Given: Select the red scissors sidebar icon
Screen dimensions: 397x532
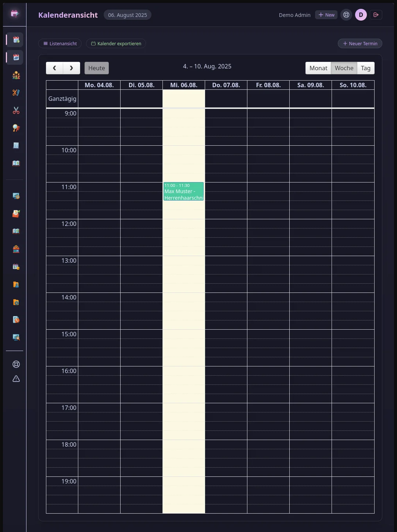Looking at the screenshot, I should click(x=16, y=110).
